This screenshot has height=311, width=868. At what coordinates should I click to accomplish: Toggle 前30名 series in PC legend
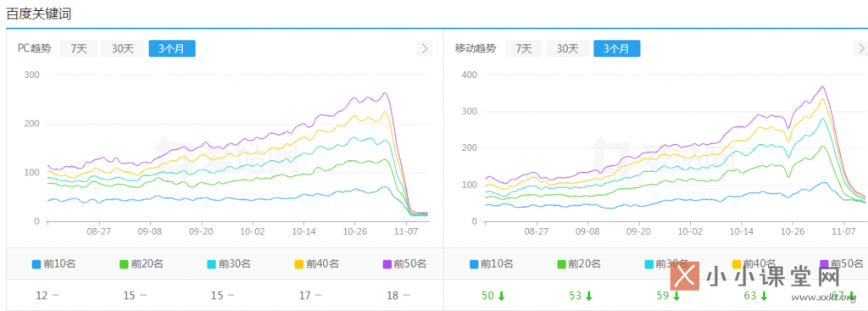[229, 264]
